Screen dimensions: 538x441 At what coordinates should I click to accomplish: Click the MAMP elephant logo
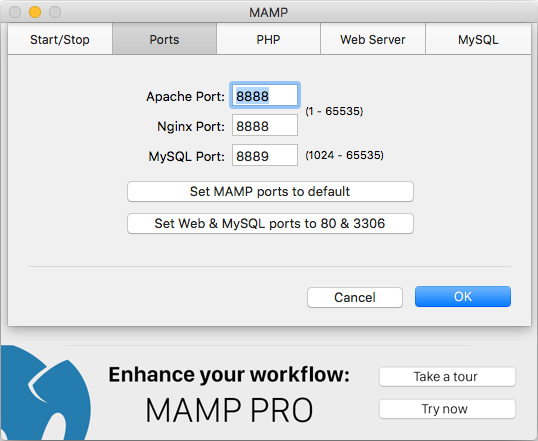45,393
